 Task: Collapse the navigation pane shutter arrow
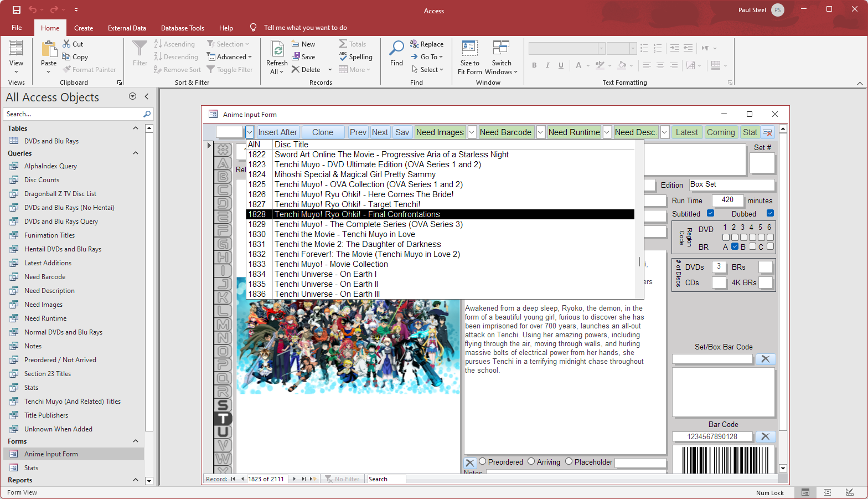pyautogui.click(x=147, y=96)
